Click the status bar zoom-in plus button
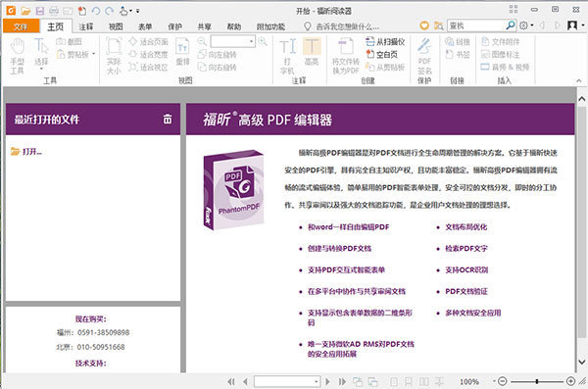Image resolution: width=588 pixels, height=389 pixels. pos(570,381)
